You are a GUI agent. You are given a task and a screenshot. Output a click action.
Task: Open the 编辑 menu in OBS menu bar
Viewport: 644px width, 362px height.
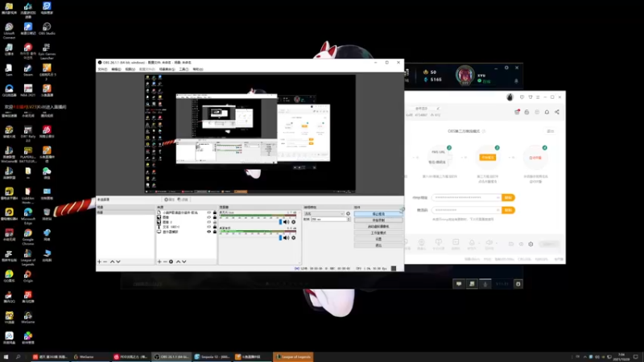tap(116, 69)
